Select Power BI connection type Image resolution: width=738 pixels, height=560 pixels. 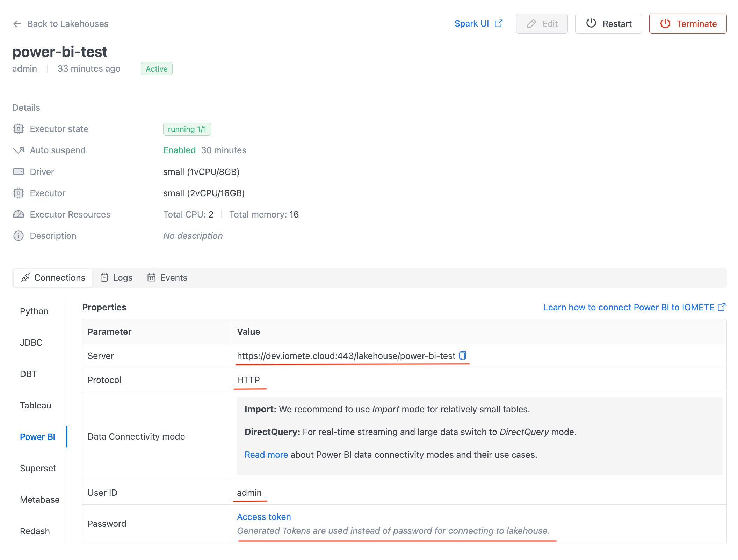37,437
